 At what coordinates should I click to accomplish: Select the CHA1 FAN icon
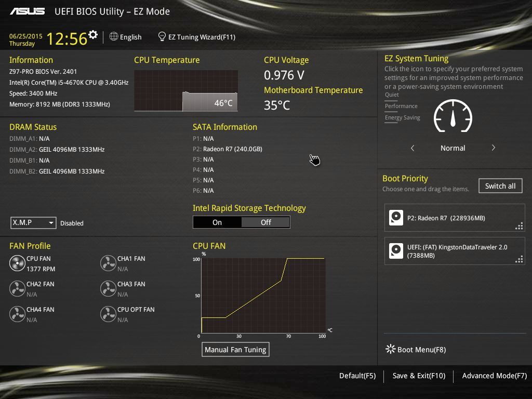point(108,263)
